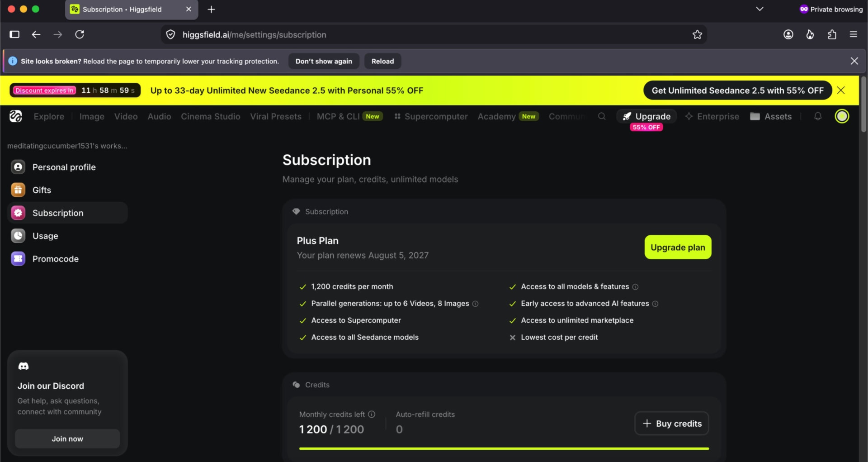Open the Supercomputer page
The image size is (868, 462).
tap(431, 116)
